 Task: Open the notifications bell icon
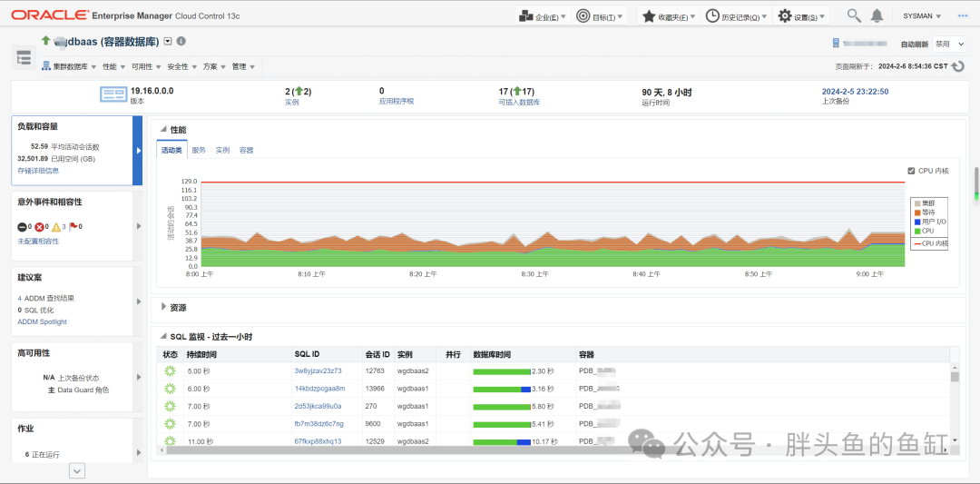tap(877, 15)
